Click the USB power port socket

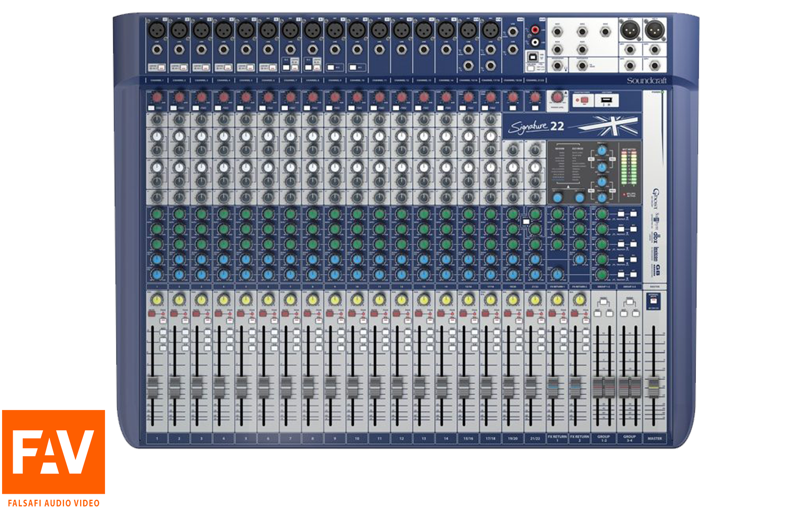pyautogui.click(x=606, y=100)
